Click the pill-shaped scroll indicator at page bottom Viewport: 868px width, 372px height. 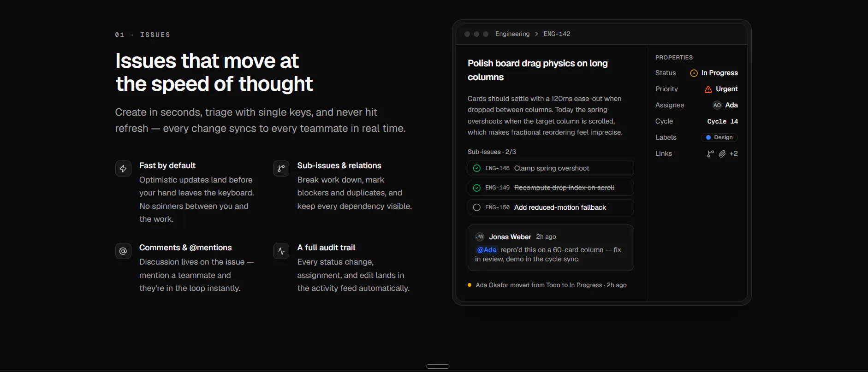[x=438, y=366]
